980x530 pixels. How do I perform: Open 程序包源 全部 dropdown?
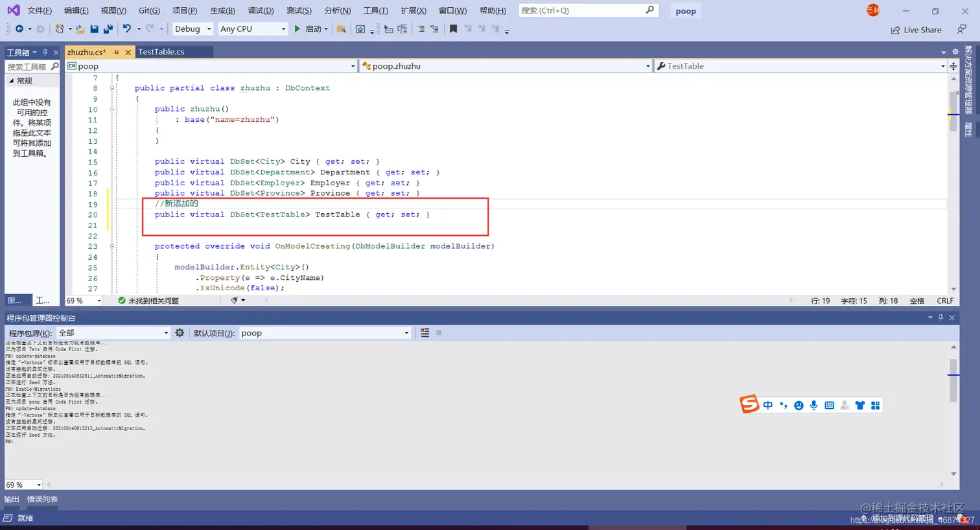coord(113,333)
